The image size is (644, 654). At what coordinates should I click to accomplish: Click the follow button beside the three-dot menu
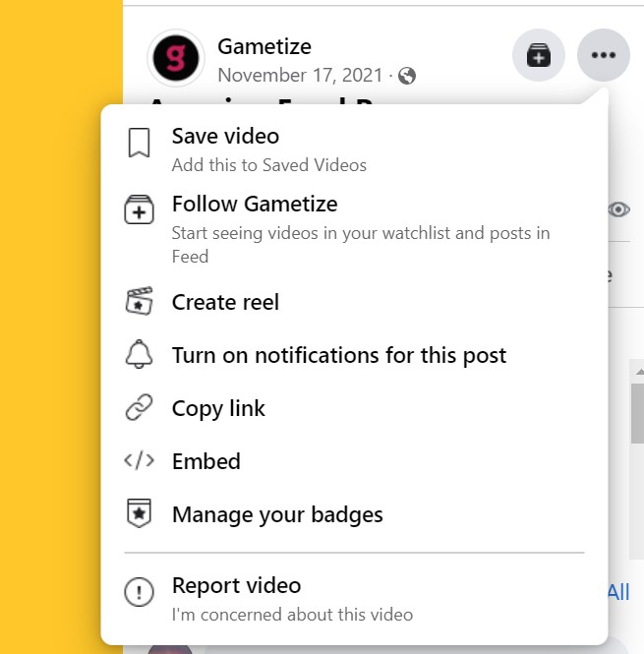539,55
